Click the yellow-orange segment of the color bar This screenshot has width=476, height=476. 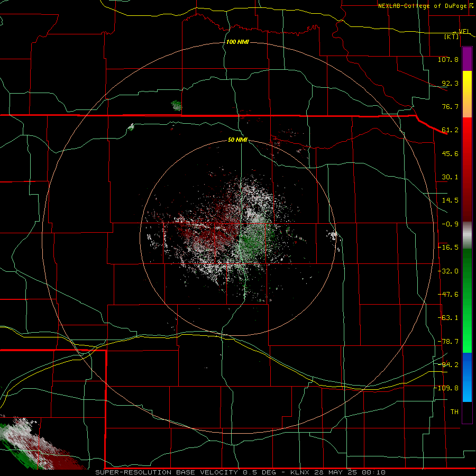[x=467, y=94]
